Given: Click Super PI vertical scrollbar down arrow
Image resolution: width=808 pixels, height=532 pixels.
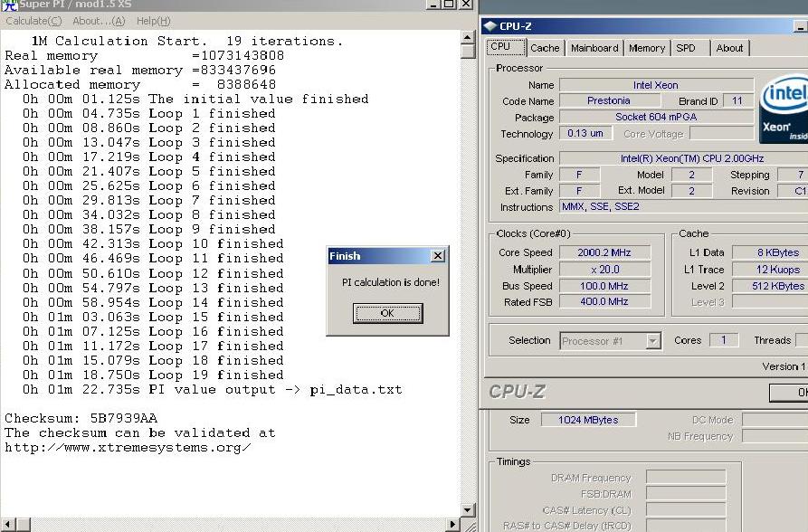Looking at the screenshot, I should [x=467, y=510].
